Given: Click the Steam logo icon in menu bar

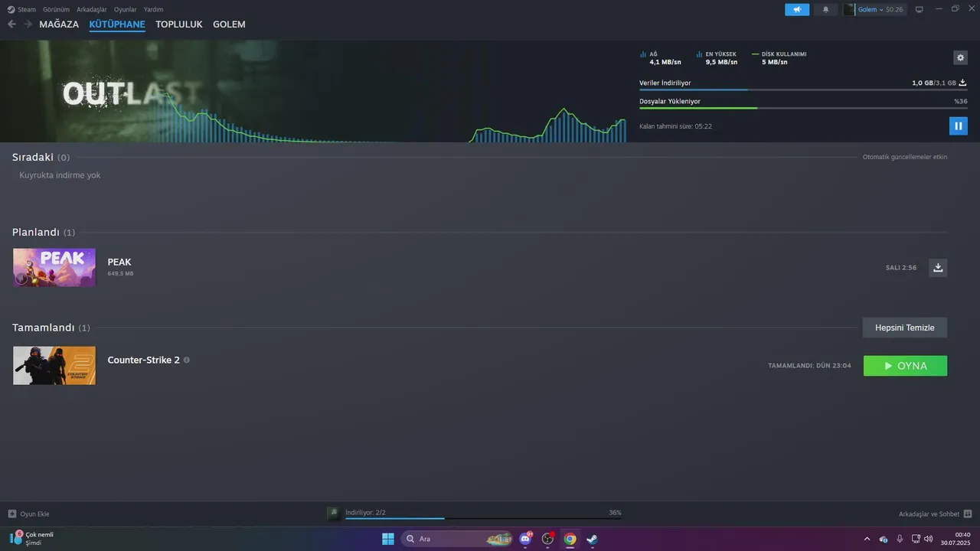Looking at the screenshot, I should (x=11, y=9).
